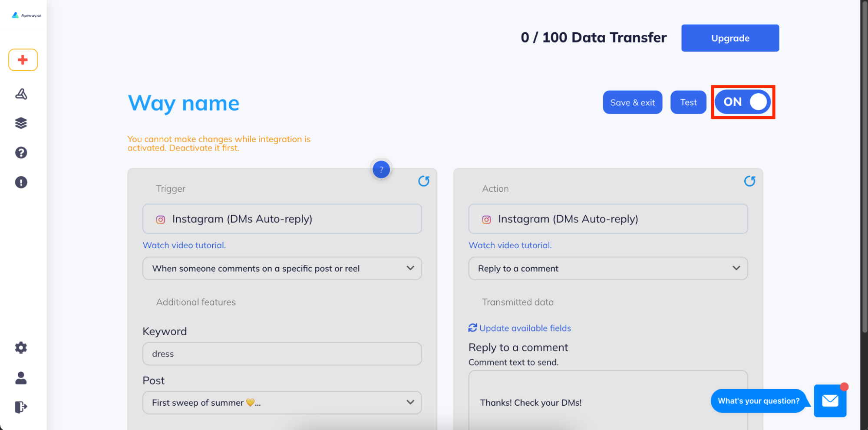This screenshot has height=430, width=868.
Task: Open the settings gear in sidebar
Action: 21,348
